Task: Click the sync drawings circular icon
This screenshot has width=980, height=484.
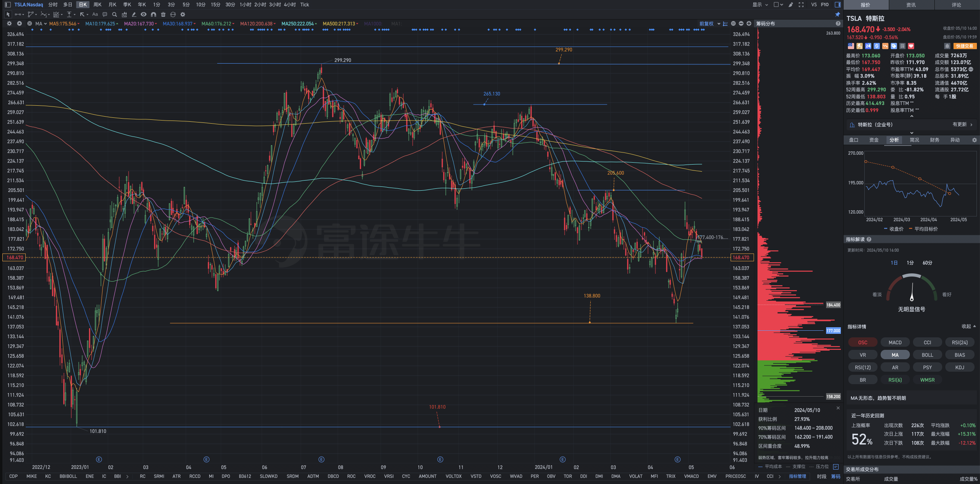Action: coord(173,14)
